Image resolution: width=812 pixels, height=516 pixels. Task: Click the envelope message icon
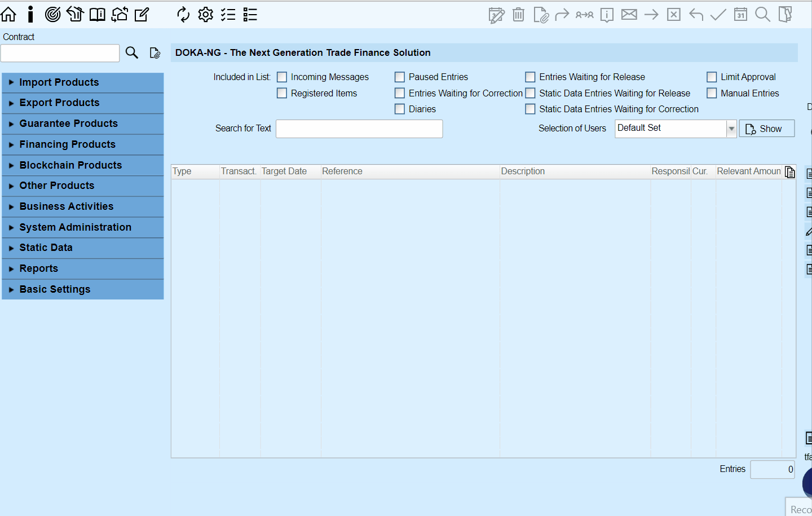629,14
